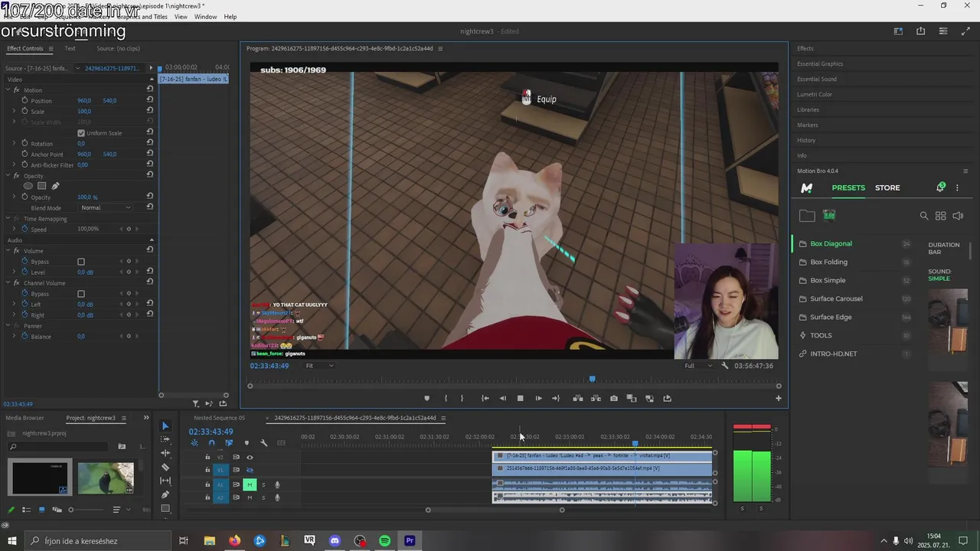Select the Ripple Edit tool
This screenshot has height=551, width=980.
click(165, 453)
